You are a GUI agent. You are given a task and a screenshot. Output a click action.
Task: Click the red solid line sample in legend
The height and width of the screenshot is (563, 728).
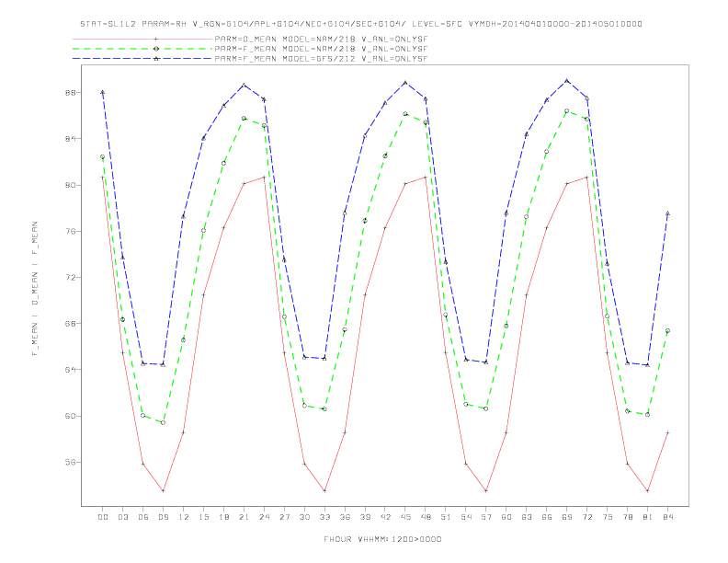tap(142, 39)
